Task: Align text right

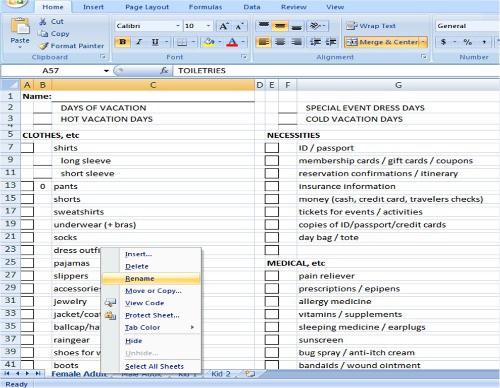Action: coord(296,42)
